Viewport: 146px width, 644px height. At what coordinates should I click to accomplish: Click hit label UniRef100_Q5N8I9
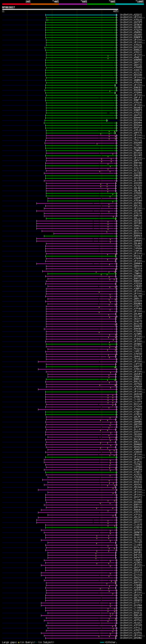131,535
